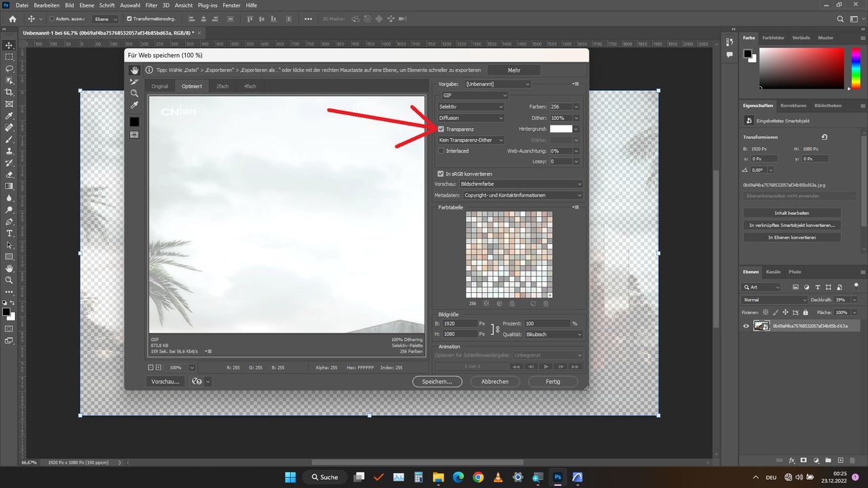
Task: Enable the Interlaced checkbox
Action: click(x=441, y=151)
